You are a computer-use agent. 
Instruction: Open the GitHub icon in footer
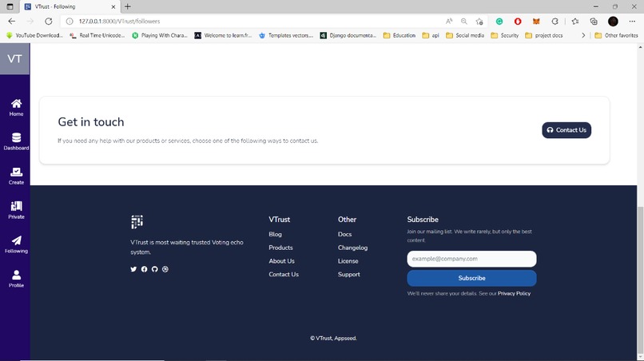(x=154, y=269)
